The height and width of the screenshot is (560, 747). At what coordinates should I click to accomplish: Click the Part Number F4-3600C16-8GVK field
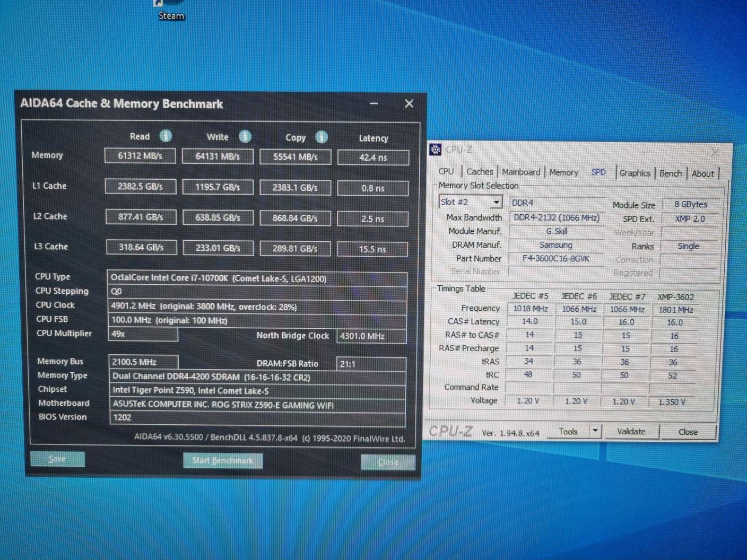556,258
